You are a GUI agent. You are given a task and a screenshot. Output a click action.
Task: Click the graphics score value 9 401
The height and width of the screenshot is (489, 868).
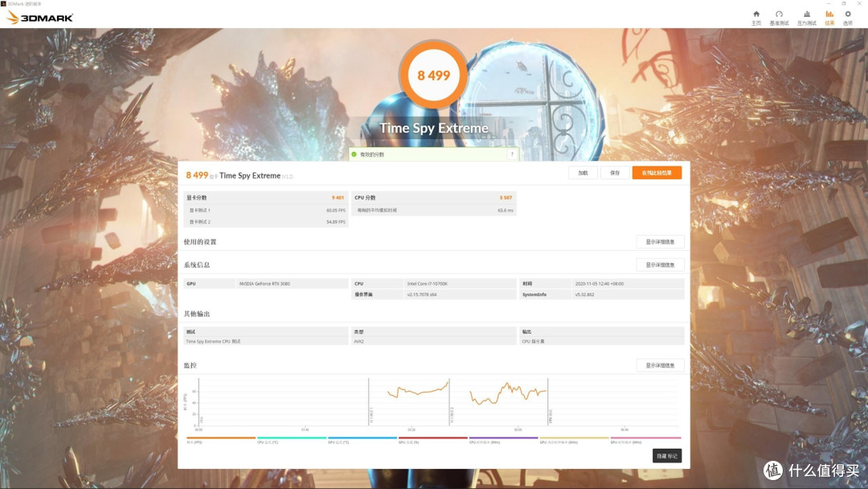click(x=338, y=198)
